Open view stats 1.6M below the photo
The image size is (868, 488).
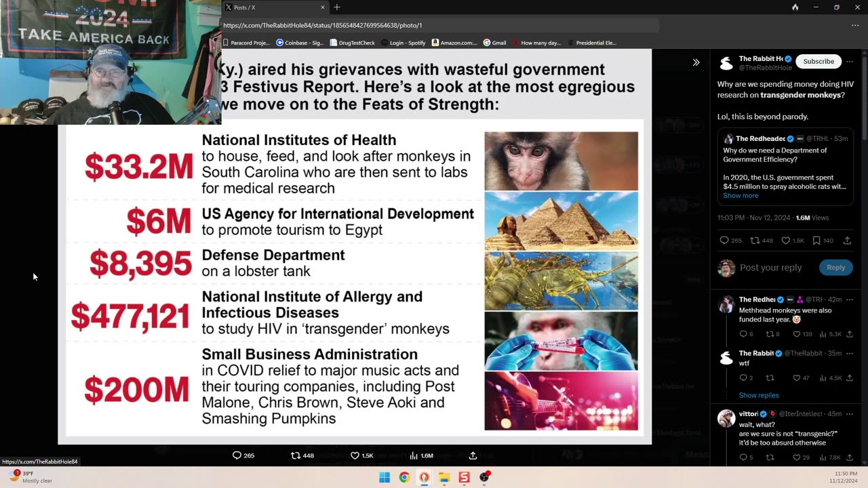coord(413,455)
